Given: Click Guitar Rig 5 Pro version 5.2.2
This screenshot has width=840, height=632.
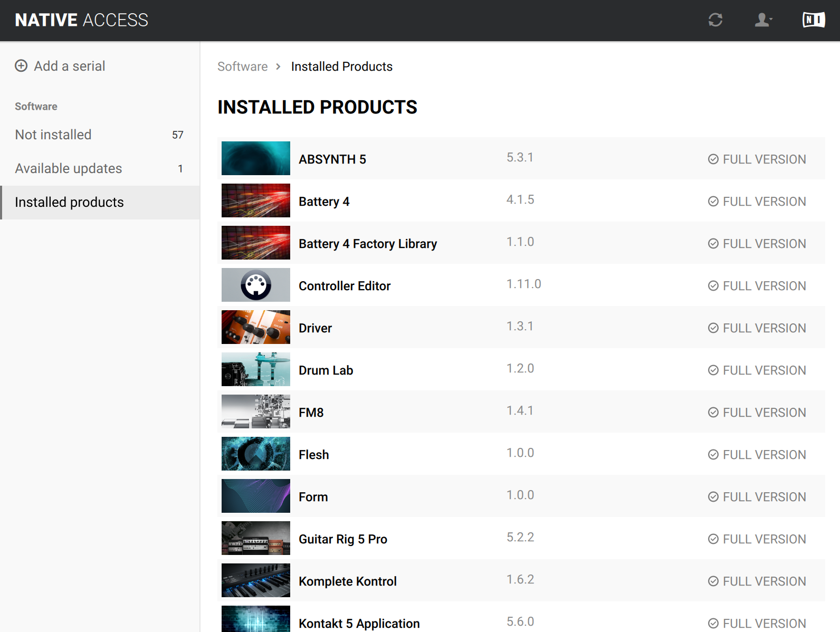Looking at the screenshot, I should pos(520,537).
